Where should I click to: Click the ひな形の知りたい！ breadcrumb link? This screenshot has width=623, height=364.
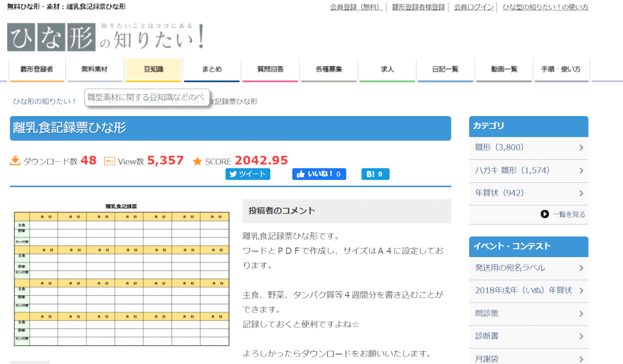coord(45,101)
